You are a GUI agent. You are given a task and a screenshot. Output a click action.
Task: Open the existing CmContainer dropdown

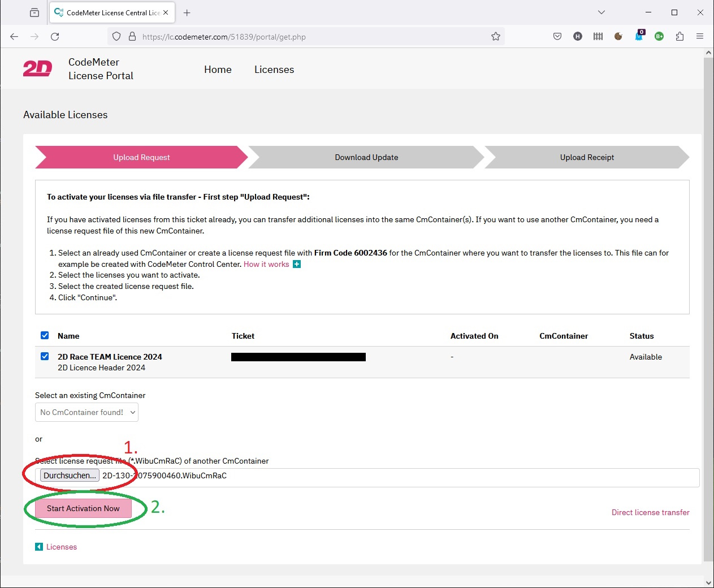tap(86, 412)
